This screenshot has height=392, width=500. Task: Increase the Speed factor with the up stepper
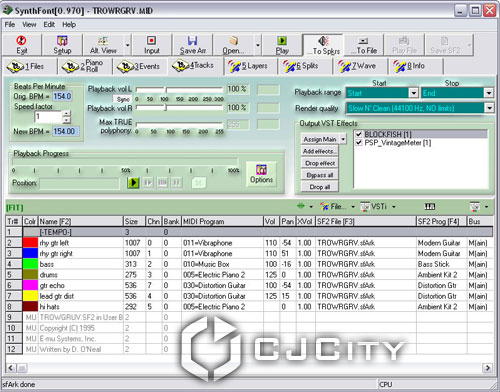67,114
